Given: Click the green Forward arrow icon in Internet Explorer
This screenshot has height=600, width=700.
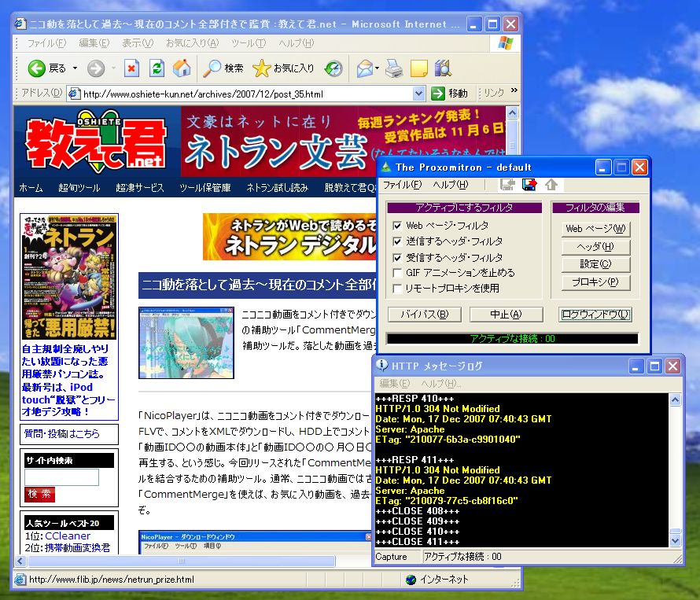Looking at the screenshot, I should coord(95,68).
